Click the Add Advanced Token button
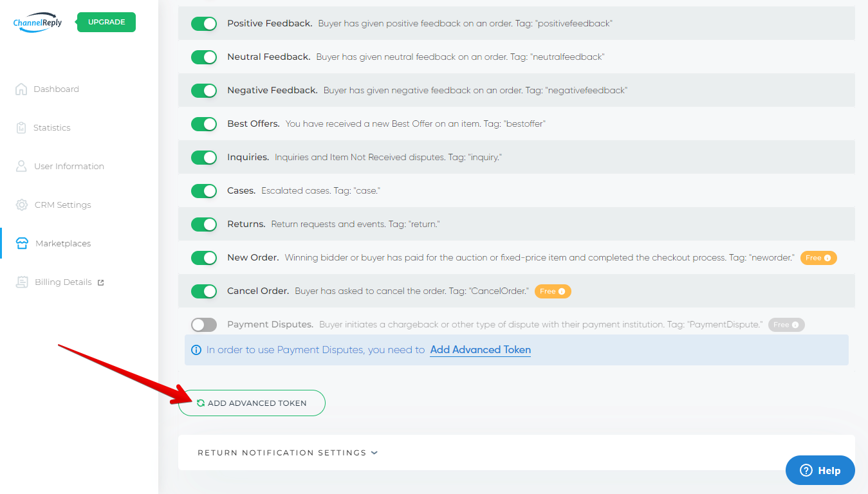 (252, 403)
